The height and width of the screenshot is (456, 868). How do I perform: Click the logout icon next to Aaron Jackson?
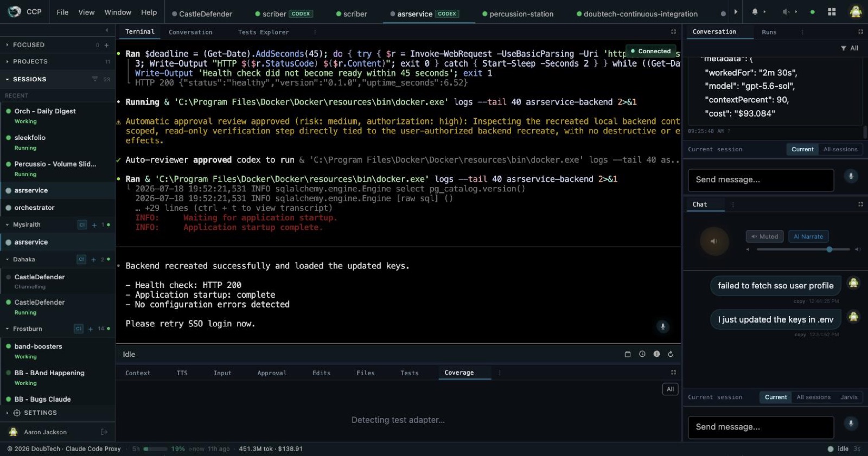[x=104, y=432]
